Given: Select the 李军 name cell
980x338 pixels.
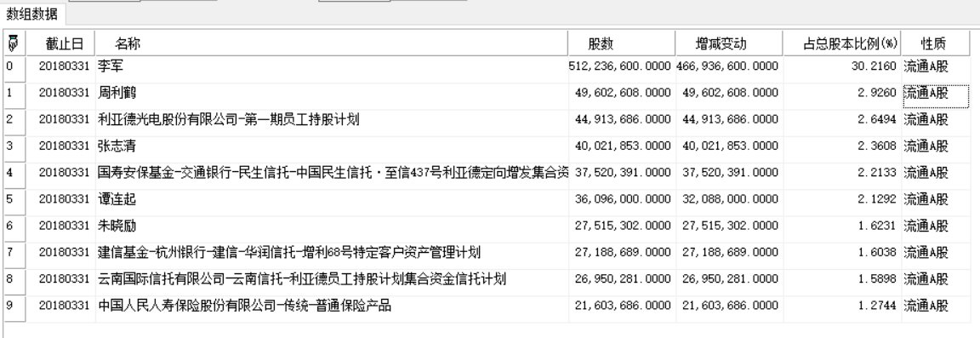Looking at the screenshot, I should click(332, 66).
